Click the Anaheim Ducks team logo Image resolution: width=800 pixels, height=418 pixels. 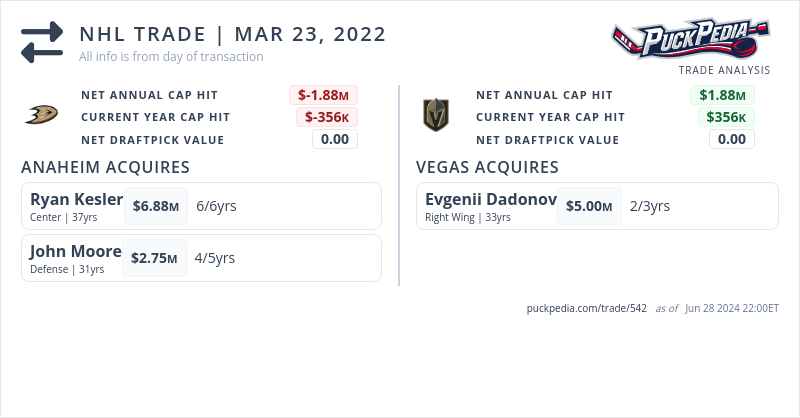[x=41, y=116]
